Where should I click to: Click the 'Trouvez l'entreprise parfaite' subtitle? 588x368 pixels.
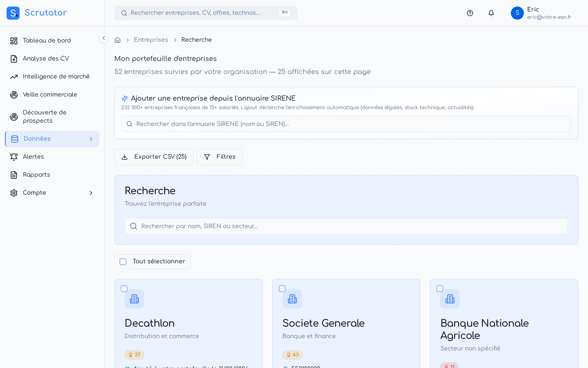point(165,204)
